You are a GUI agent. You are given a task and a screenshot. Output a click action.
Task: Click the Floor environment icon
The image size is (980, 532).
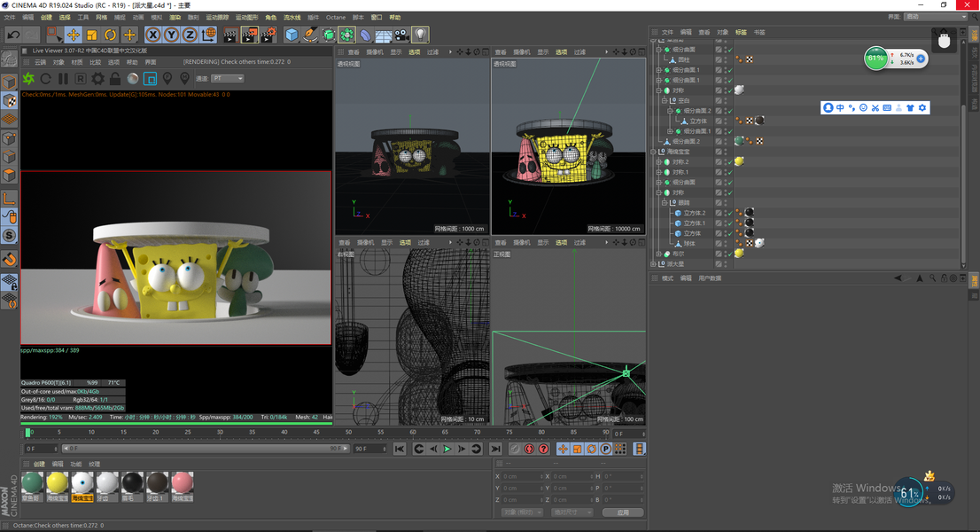384,35
